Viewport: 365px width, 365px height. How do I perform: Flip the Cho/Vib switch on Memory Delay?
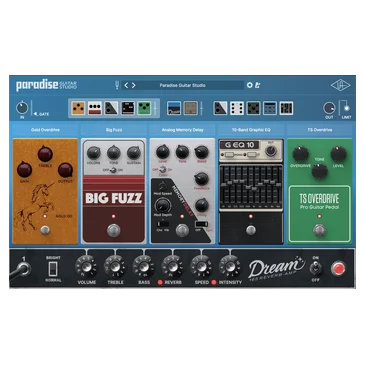163,223
